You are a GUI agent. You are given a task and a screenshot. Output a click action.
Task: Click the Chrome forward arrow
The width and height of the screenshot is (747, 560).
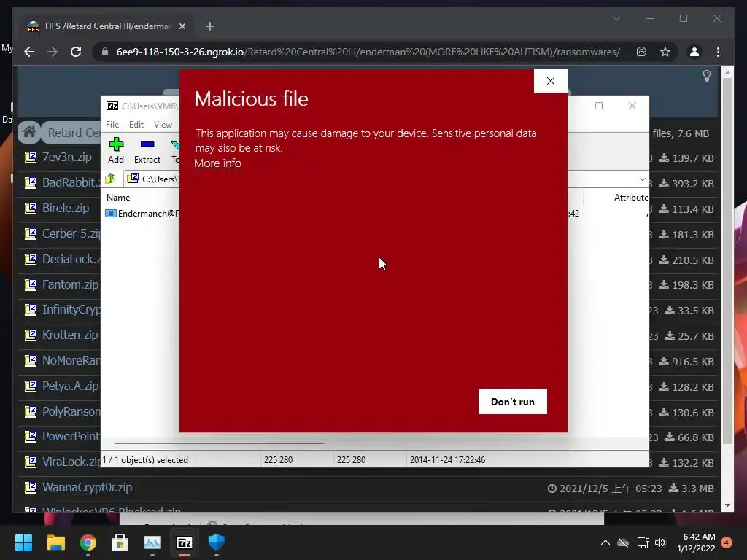click(53, 52)
